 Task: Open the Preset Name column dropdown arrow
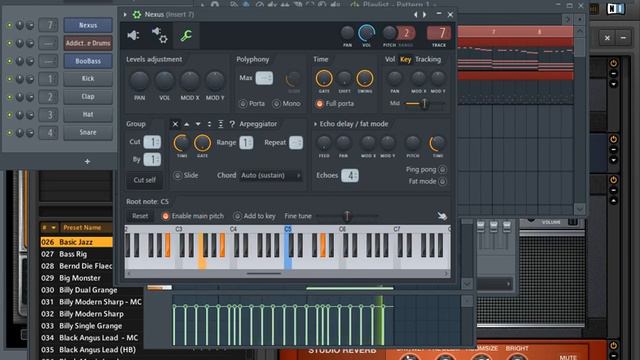53,228
